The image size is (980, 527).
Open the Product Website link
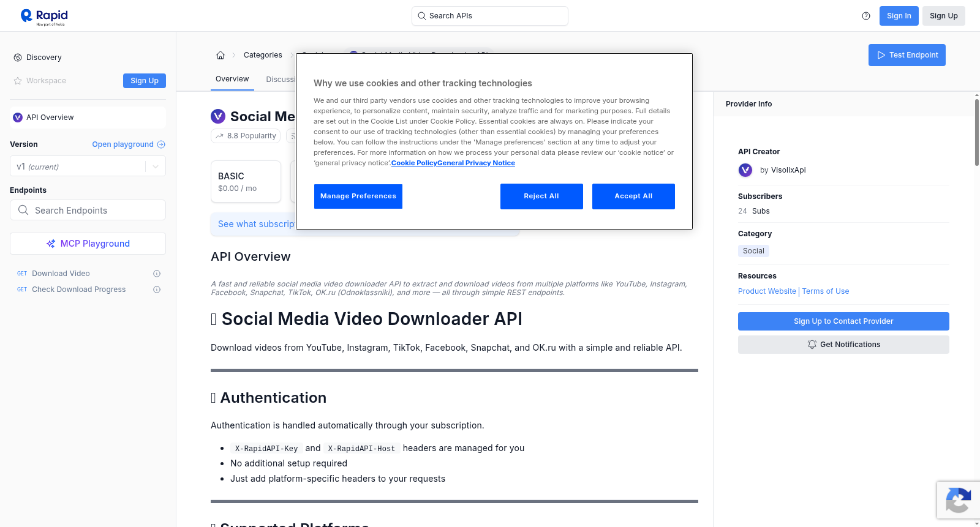(767, 291)
